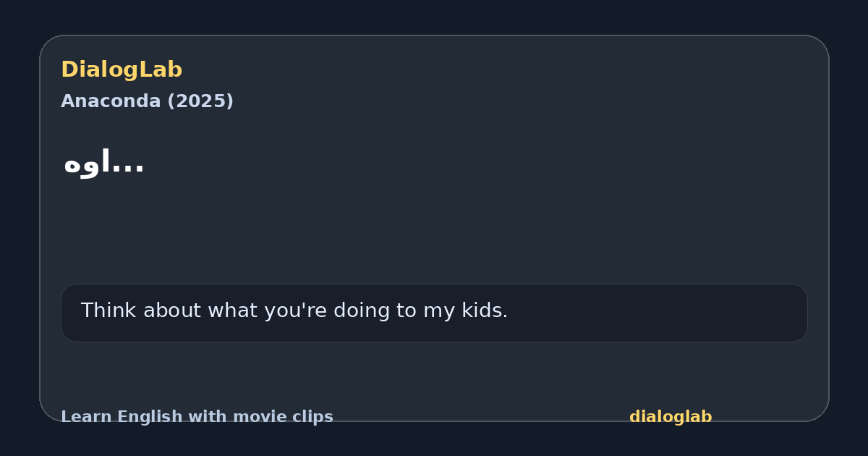This screenshot has height=456, width=868.
Task: Select the word "Think" in the subtitle
Action: [x=106, y=311]
